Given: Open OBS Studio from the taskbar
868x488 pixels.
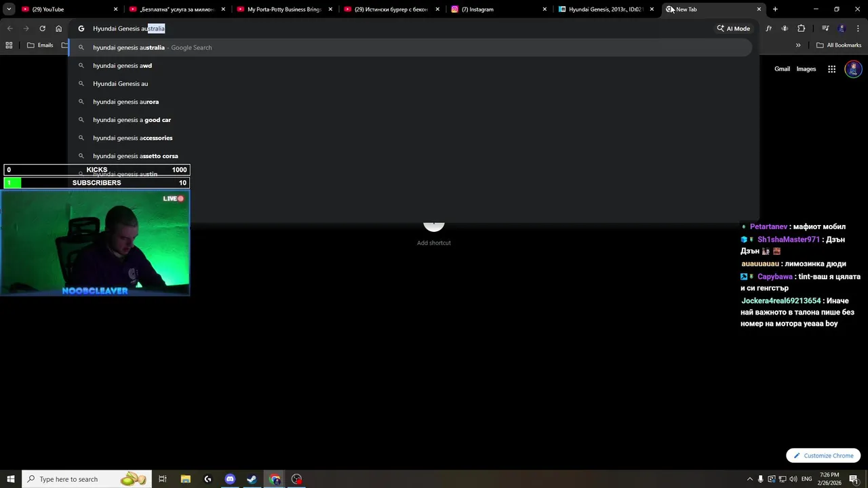Looking at the screenshot, I should [296, 479].
